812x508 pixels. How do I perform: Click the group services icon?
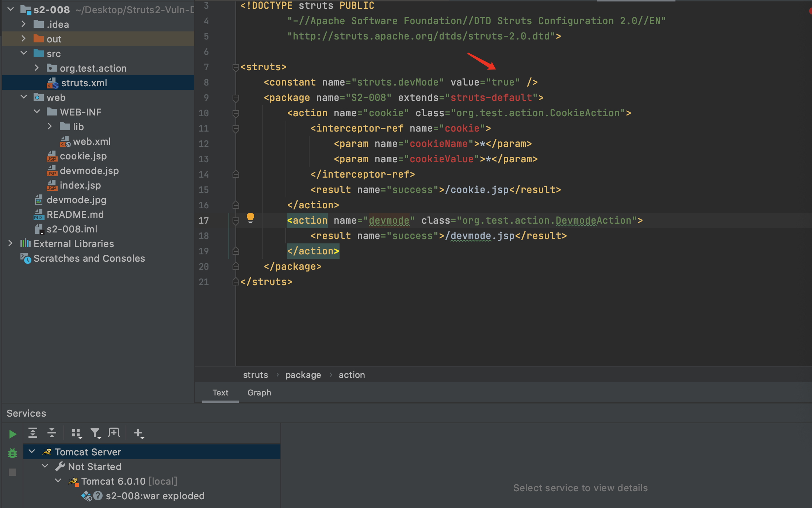point(75,433)
